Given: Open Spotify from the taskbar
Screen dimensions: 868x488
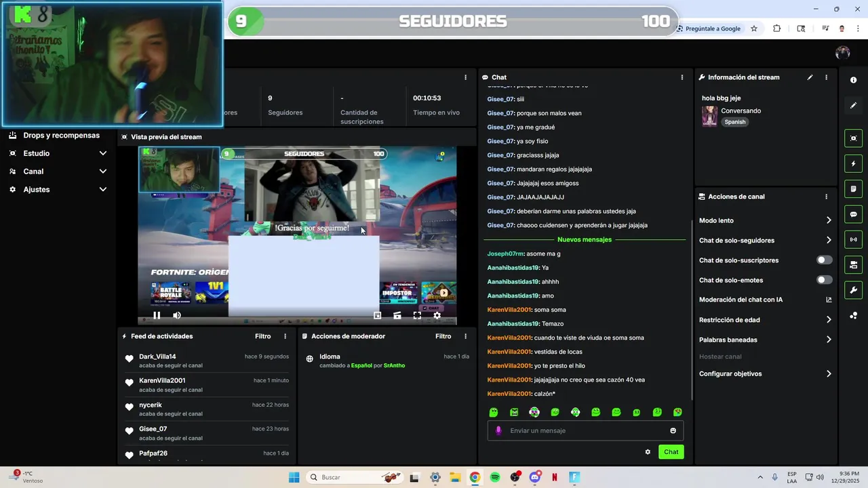Looking at the screenshot, I should 495,477.
